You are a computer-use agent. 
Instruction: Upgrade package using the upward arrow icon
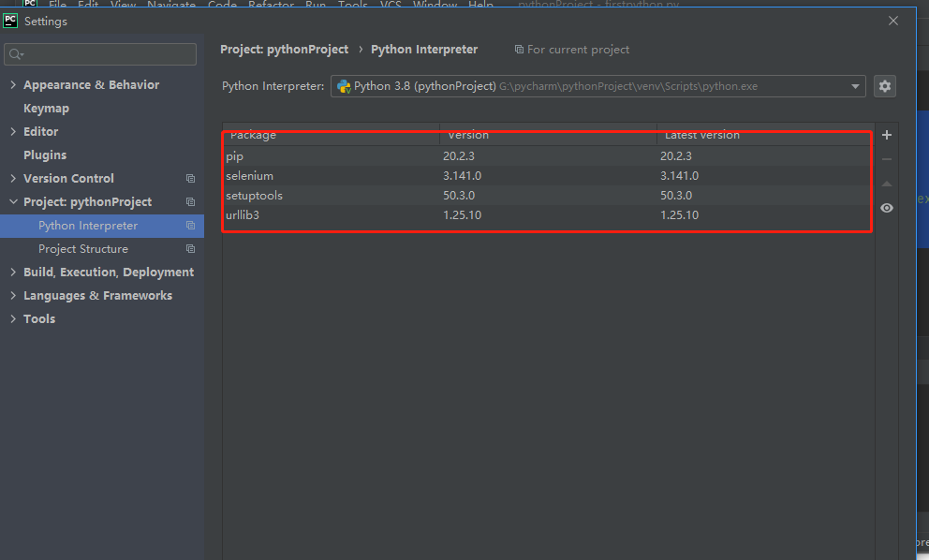pyautogui.click(x=887, y=183)
